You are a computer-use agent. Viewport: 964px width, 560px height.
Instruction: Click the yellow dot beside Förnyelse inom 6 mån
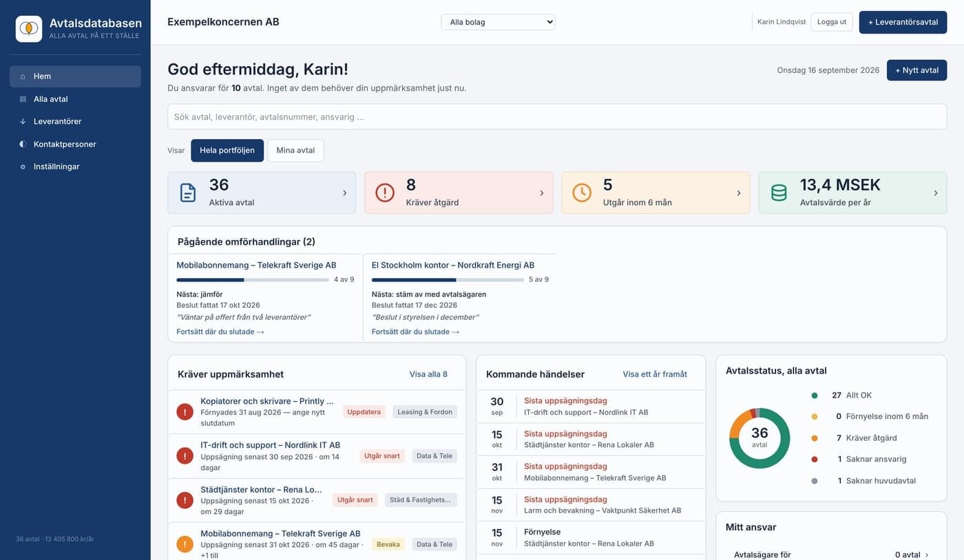(815, 417)
